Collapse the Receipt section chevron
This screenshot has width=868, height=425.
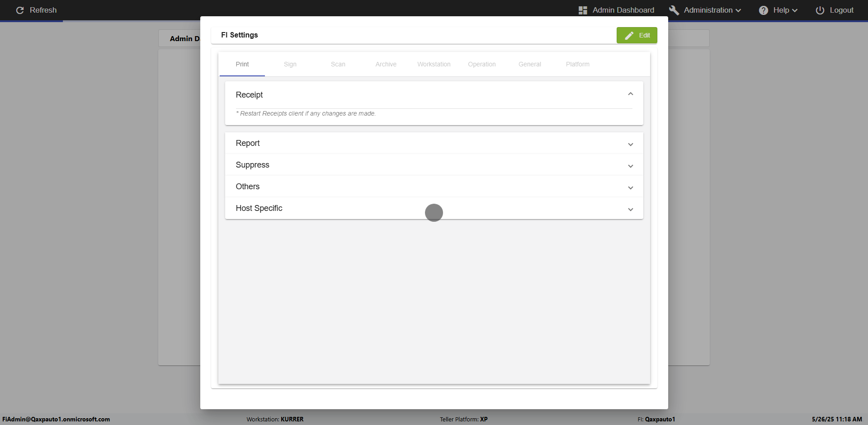click(631, 94)
